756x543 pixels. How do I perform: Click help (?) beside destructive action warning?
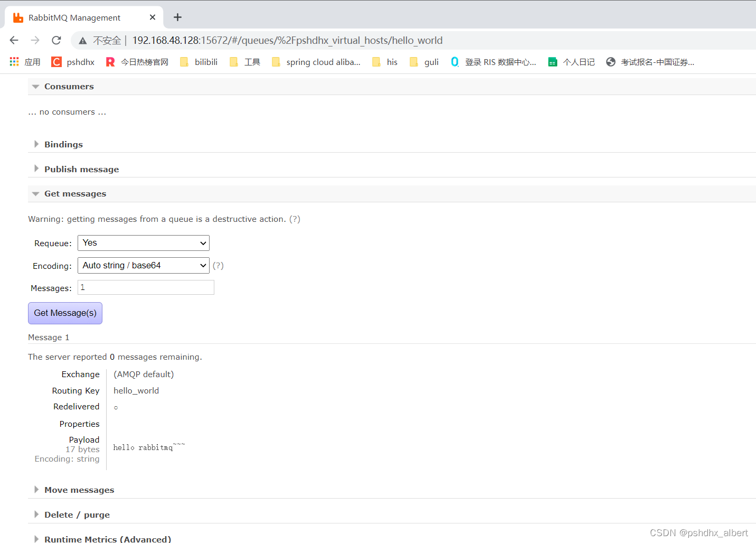coord(295,219)
